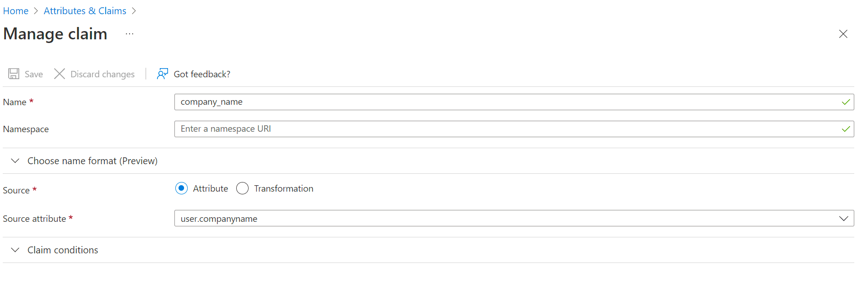Click the Transformation radio label text
Screen dimensions: 868x300
pyautogui.click(x=283, y=188)
